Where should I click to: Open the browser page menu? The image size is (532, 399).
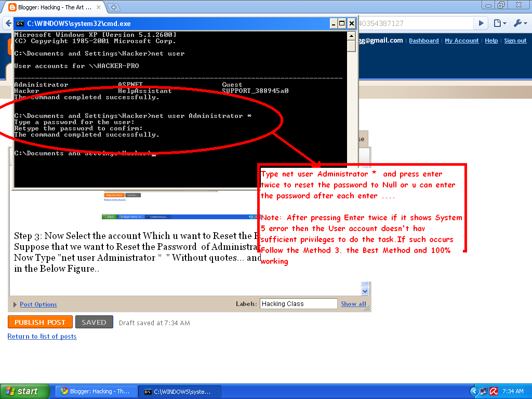click(x=500, y=23)
